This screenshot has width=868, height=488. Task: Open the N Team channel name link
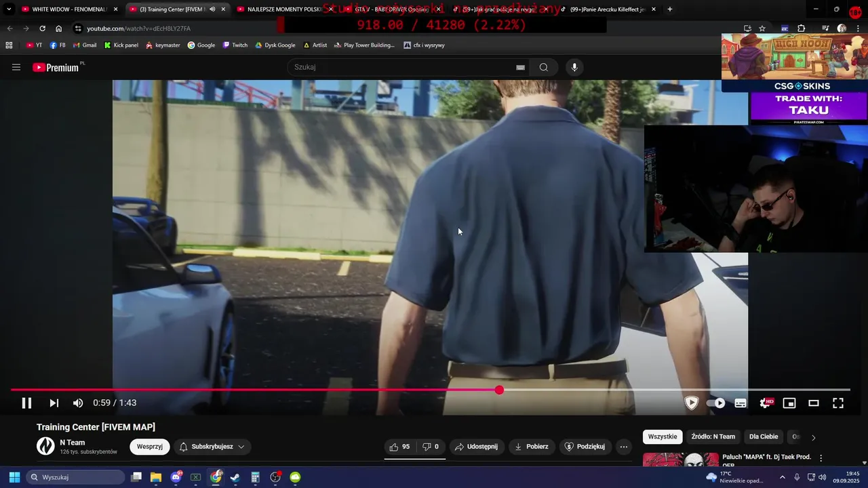72,443
